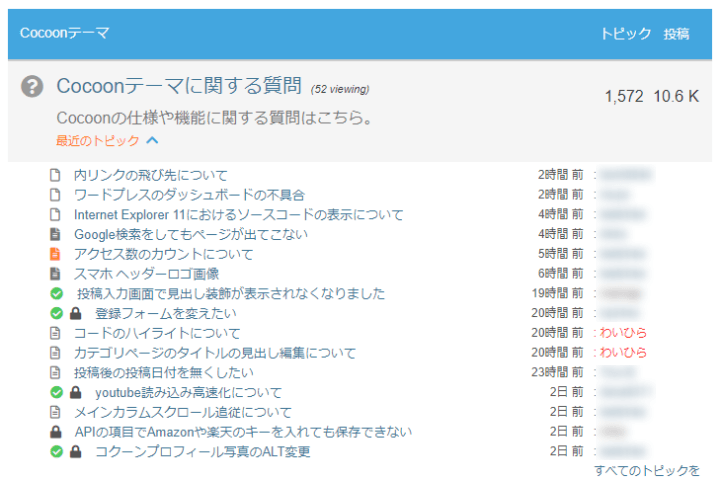The image size is (720, 480).
Task: Click the トピック column header
Action: click(x=626, y=34)
